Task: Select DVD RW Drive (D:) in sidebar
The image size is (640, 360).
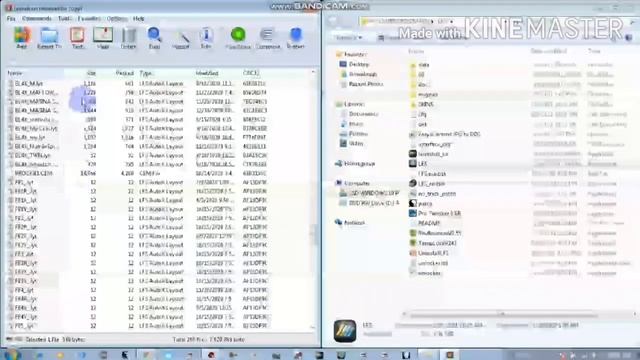Action: tap(369, 203)
